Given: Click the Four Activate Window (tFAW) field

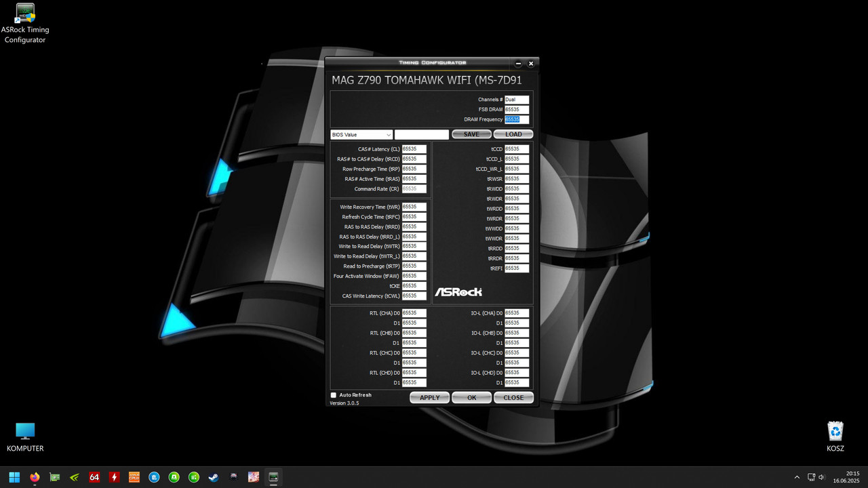Looking at the screenshot, I should click(414, 276).
